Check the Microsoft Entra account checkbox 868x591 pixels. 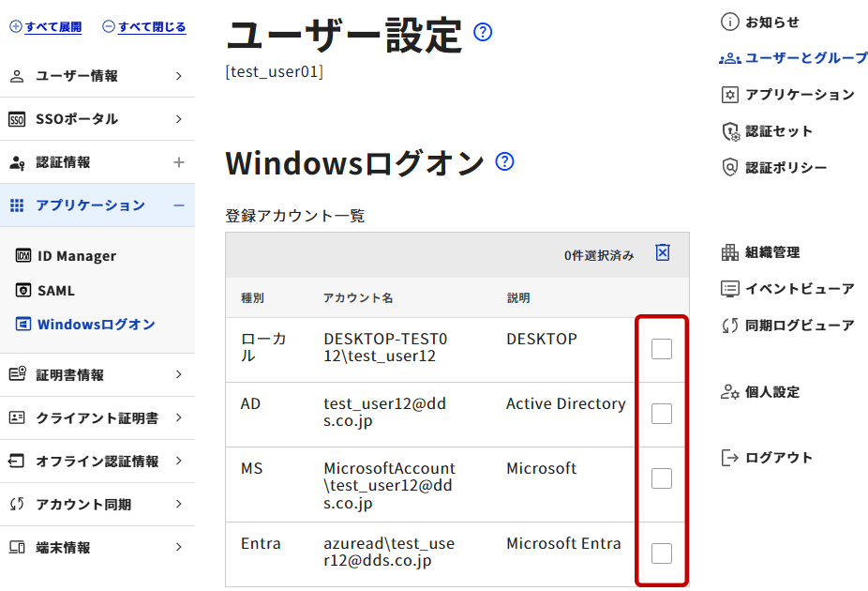point(662,553)
